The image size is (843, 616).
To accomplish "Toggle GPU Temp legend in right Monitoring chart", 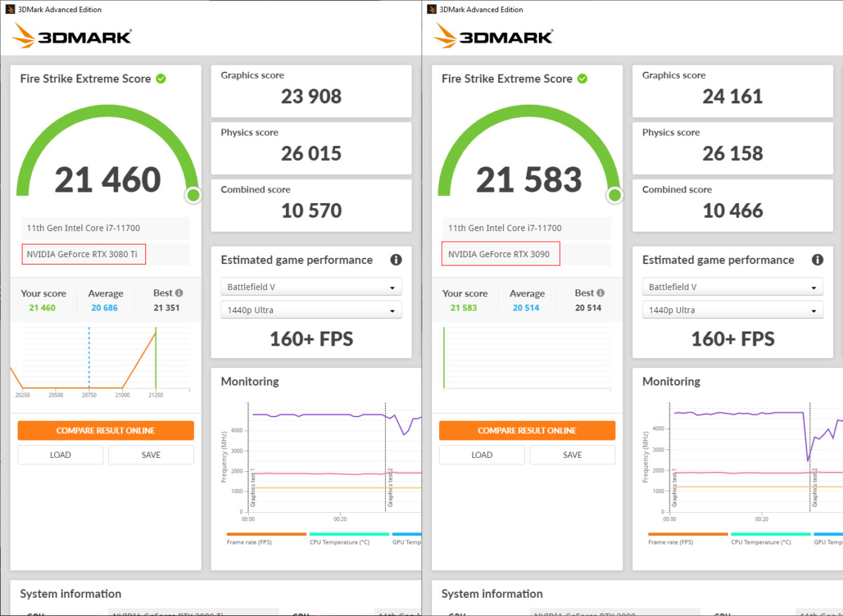I will pyautogui.click(x=828, y=538).
